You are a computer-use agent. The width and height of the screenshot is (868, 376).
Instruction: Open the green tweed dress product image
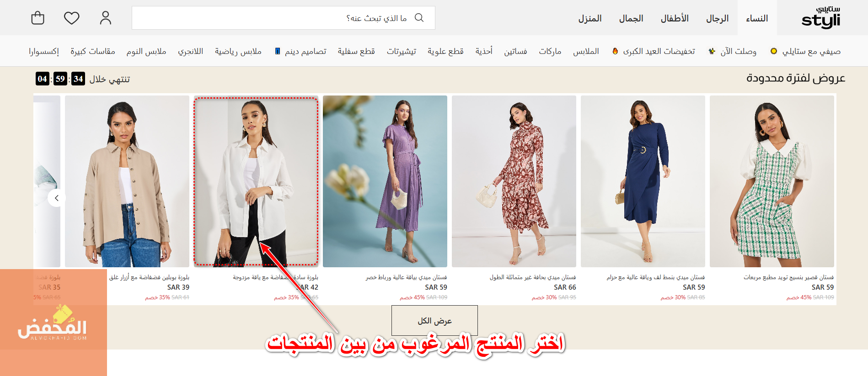(x=772, y=181)
